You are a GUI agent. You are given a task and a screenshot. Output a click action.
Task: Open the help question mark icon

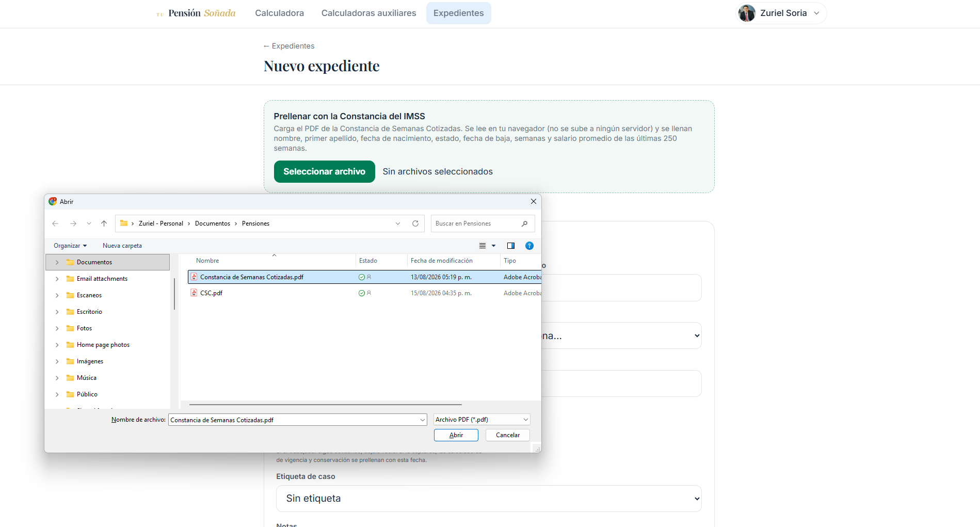click(529, 246)
